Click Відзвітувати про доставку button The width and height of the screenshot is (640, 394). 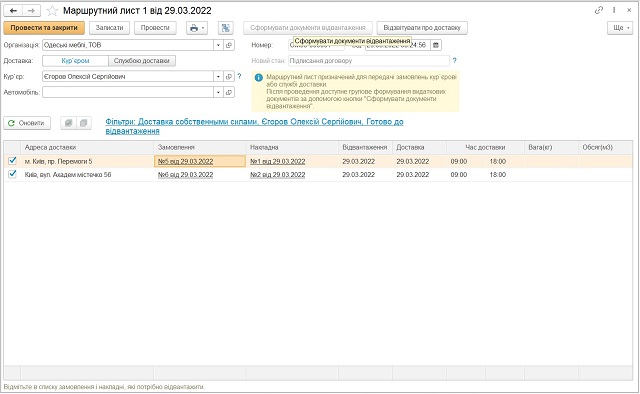click(x=422, y=28)
